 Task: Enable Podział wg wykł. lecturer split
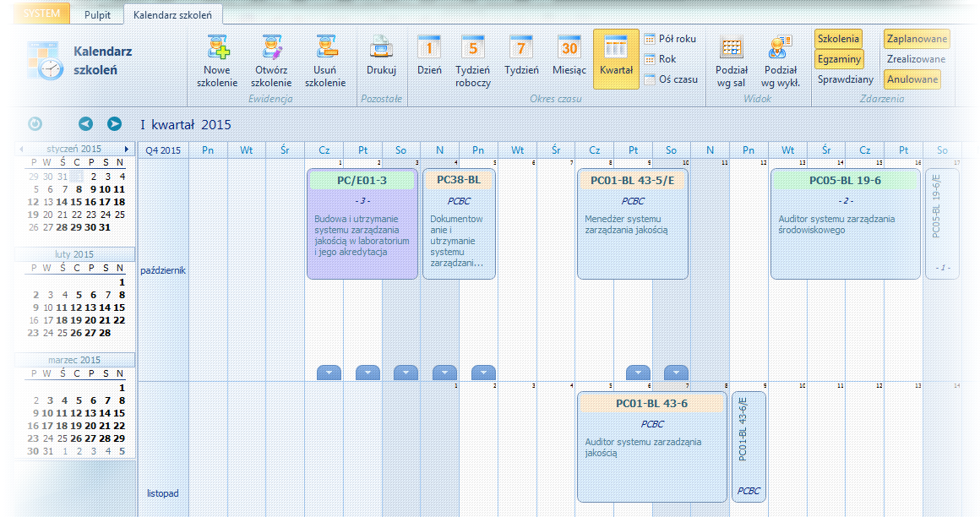pyautogui.click(x=780, y=60)
